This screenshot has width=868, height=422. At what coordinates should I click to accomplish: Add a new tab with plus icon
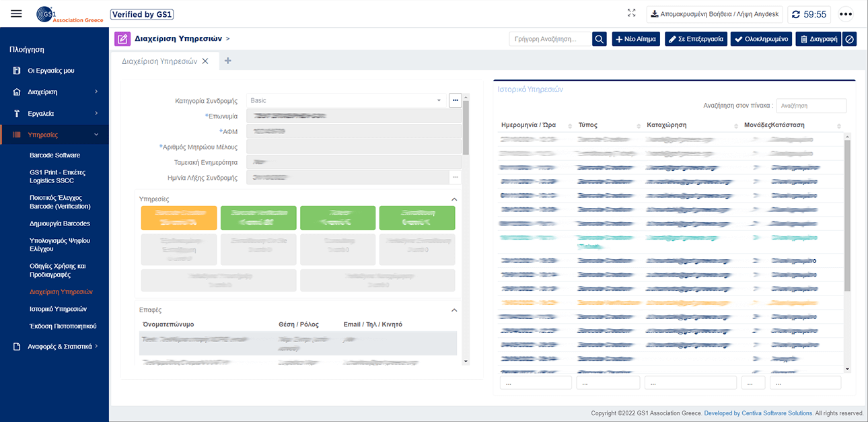(227, 61)
